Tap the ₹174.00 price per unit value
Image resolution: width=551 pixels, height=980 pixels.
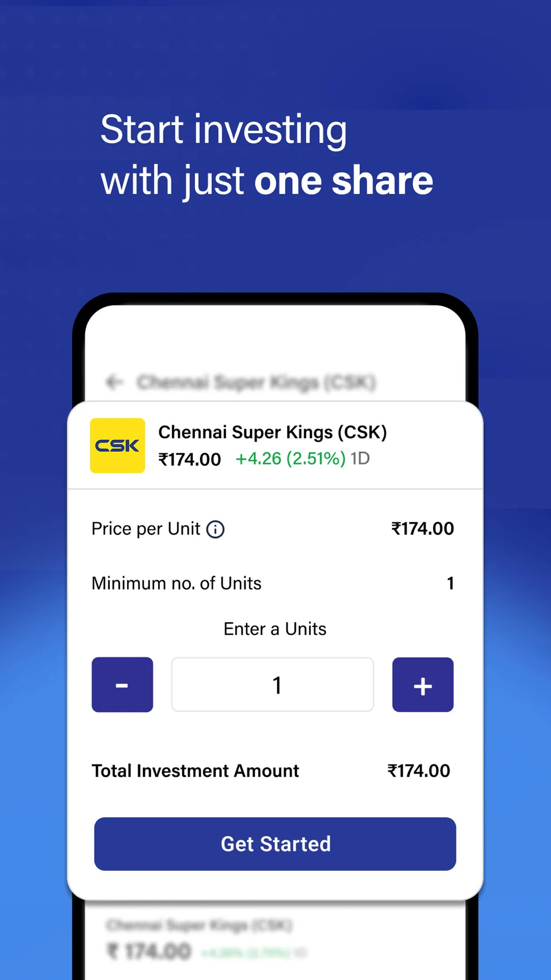pyautogui.click(x=423, y=529)
